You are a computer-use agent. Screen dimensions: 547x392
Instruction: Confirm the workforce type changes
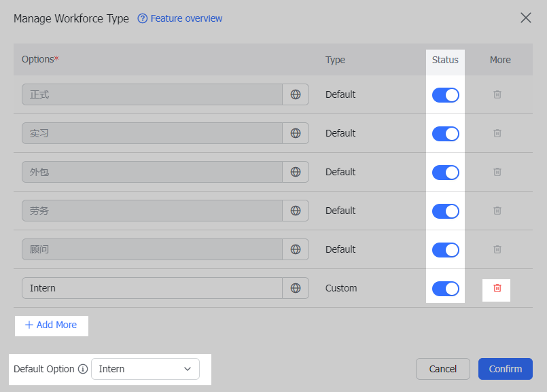pyautogui.click(x=505, y=369)
